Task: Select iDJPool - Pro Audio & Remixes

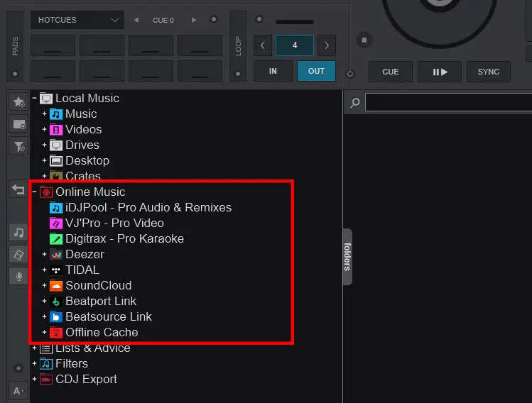Action: click(x=148, y=207)
